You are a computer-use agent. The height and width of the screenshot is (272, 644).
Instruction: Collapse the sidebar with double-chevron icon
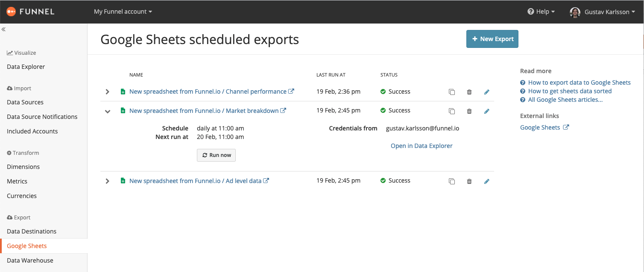click(x=3, y=30)
